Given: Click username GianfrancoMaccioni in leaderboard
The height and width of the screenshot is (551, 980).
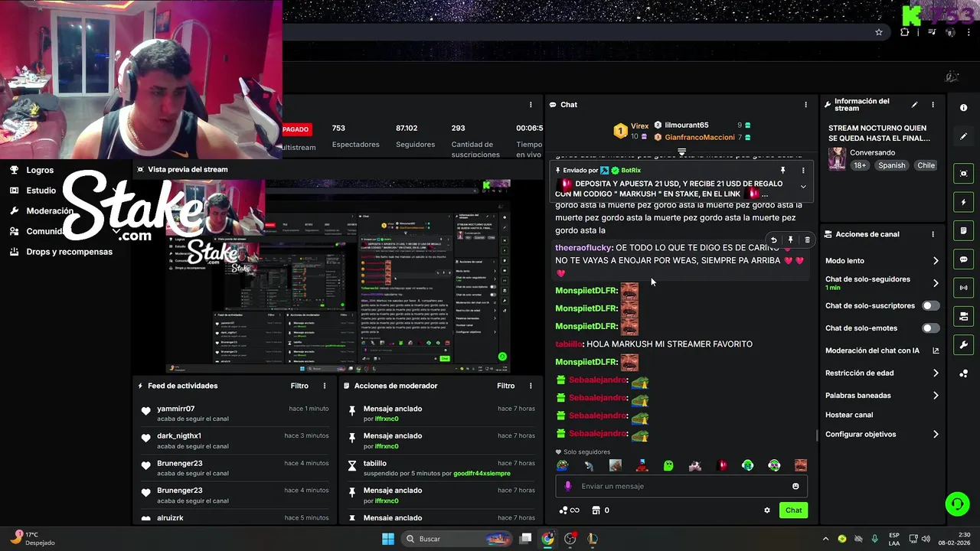Looking at the screenshot, I should click(699, 137).
